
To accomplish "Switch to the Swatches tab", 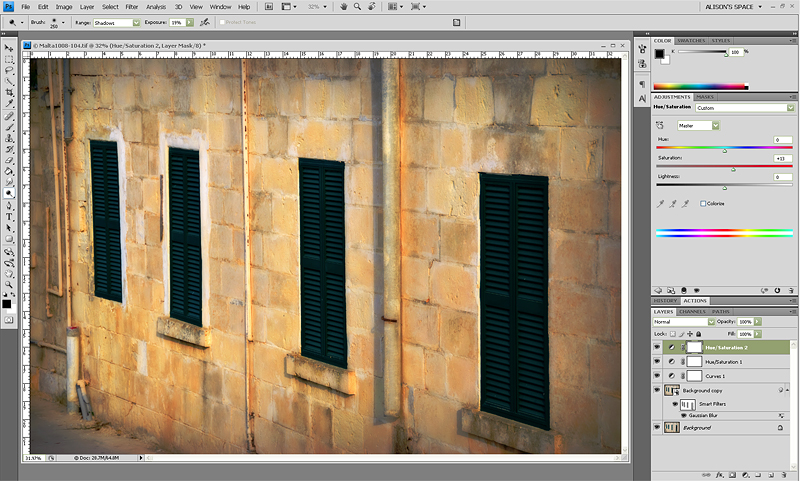I will [692, 41].
